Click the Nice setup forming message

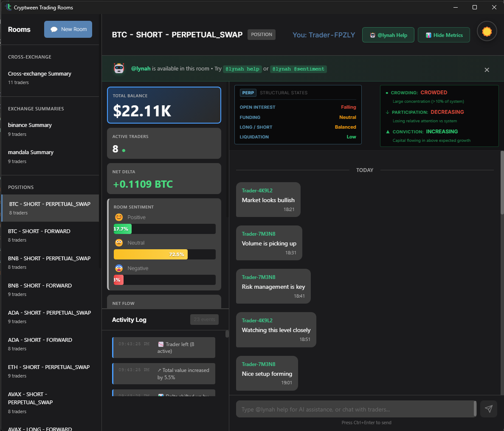coord(267,373)
